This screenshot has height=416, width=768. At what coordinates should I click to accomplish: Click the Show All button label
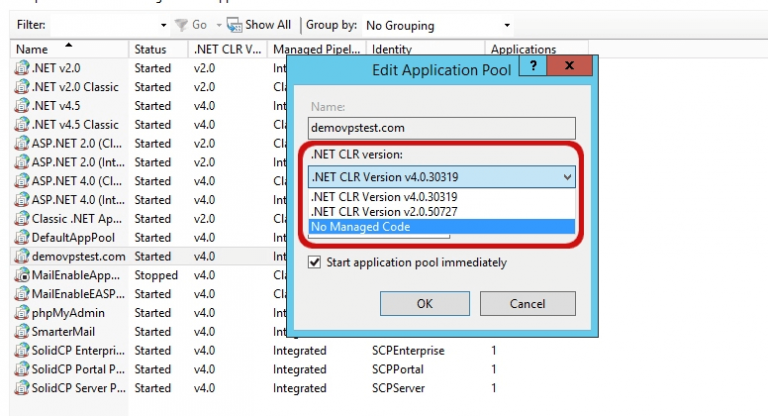[x=268, y=25]
